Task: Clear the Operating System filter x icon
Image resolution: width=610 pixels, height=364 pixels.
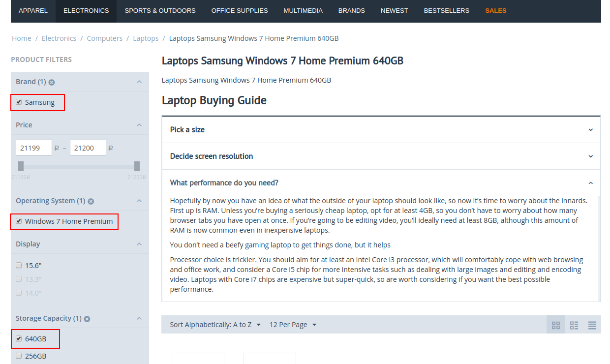Action: (91, 201)
